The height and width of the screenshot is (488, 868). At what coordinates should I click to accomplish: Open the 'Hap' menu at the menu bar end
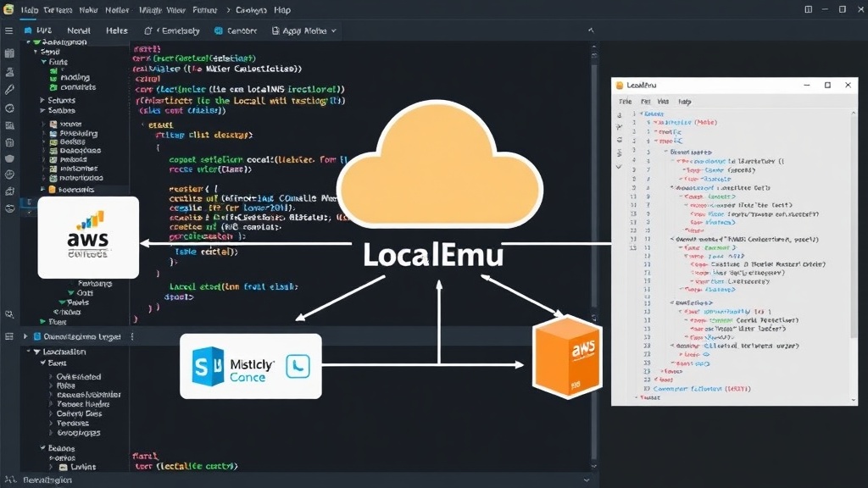pos(281,10)
